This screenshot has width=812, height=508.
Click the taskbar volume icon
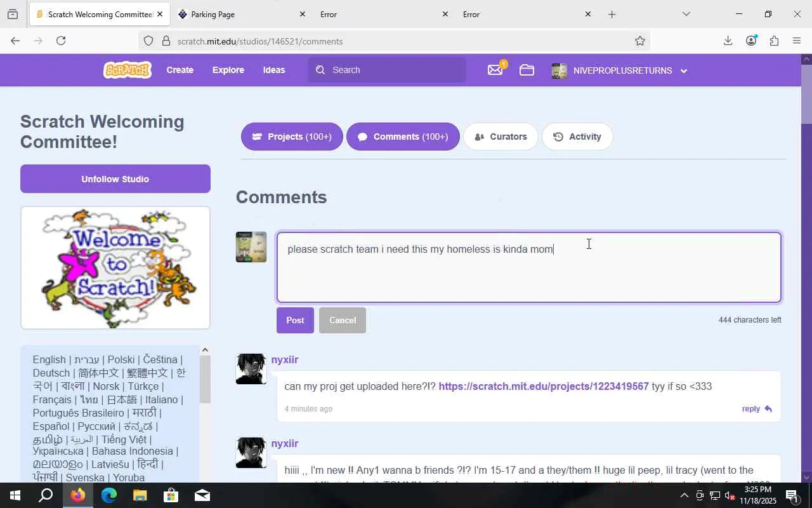click(x=730, y=495)
